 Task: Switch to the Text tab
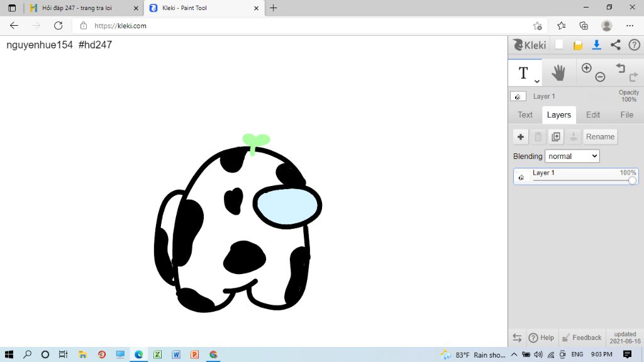click(525, 115)
